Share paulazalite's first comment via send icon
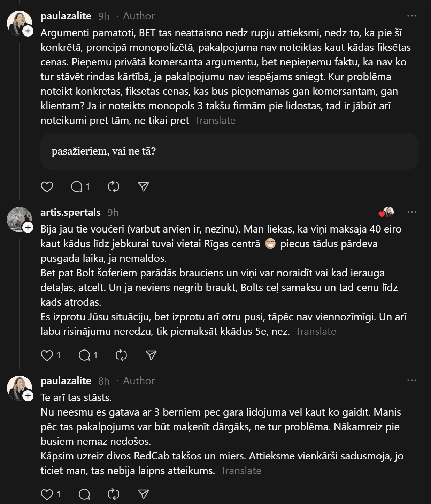Viewport: 431px width, 504px height. pyautogui.click(x=144, y=187)
